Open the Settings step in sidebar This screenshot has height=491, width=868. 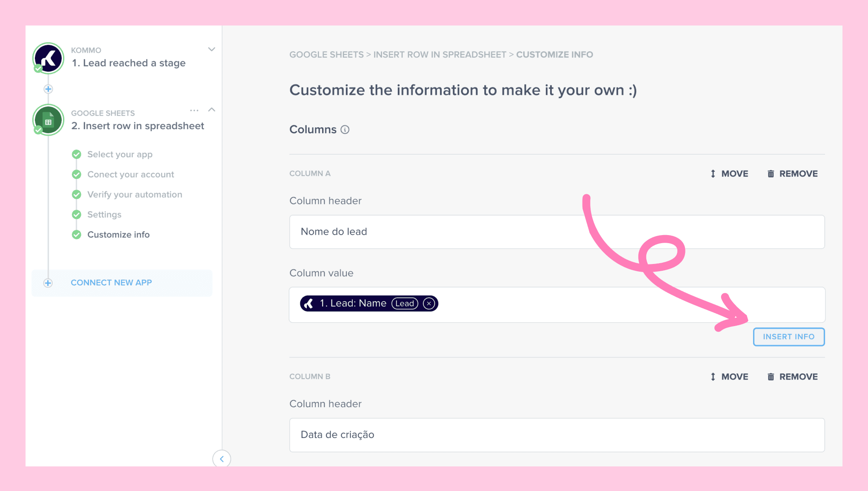pyautogui.click(x=104, y=215)
